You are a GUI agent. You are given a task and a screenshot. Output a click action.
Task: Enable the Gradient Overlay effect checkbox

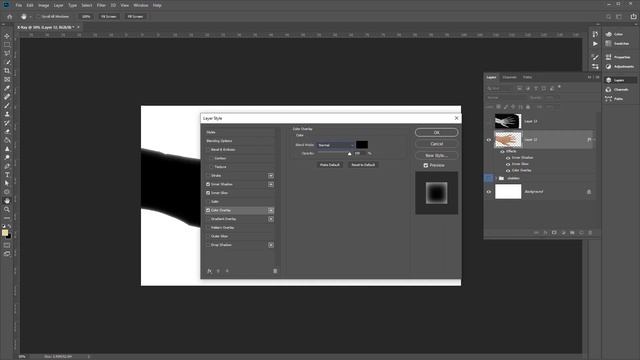tap(208, 219)
